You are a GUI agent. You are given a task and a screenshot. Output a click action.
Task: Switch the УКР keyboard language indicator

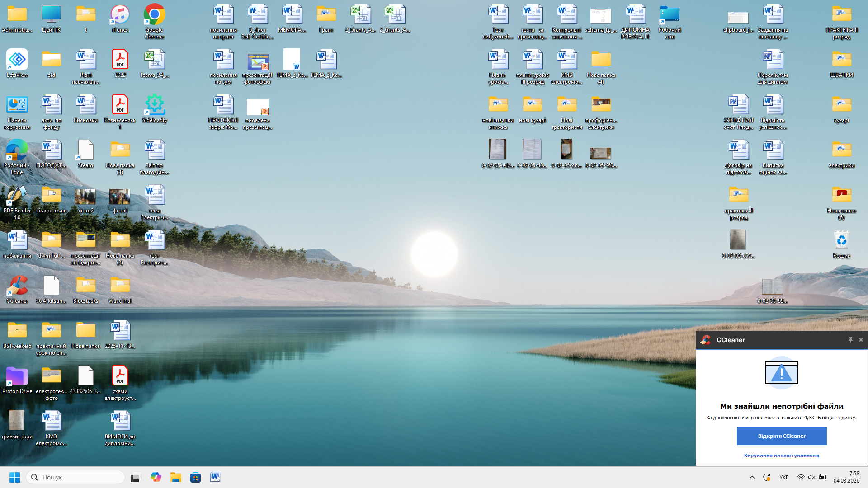[x=784, y=477]
